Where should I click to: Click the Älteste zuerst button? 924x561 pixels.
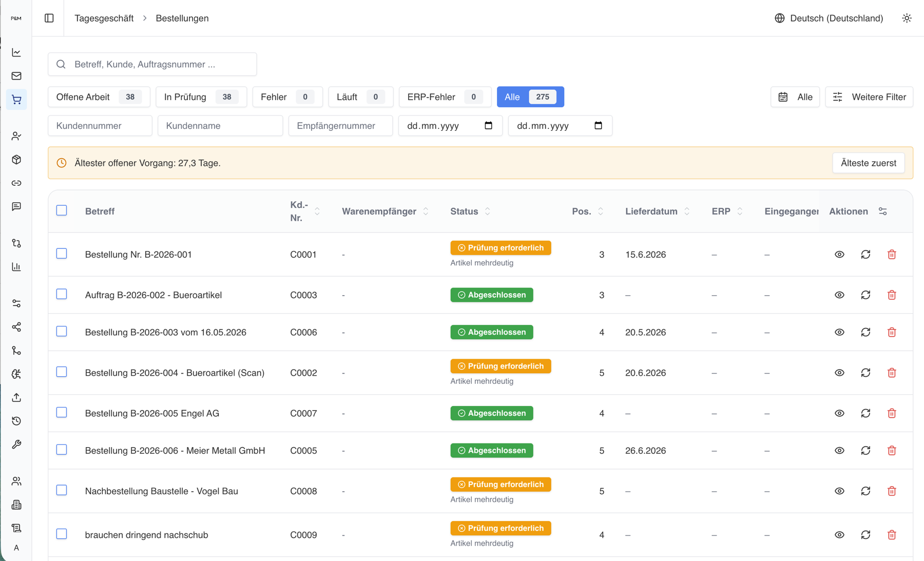(x=869, y=163)
